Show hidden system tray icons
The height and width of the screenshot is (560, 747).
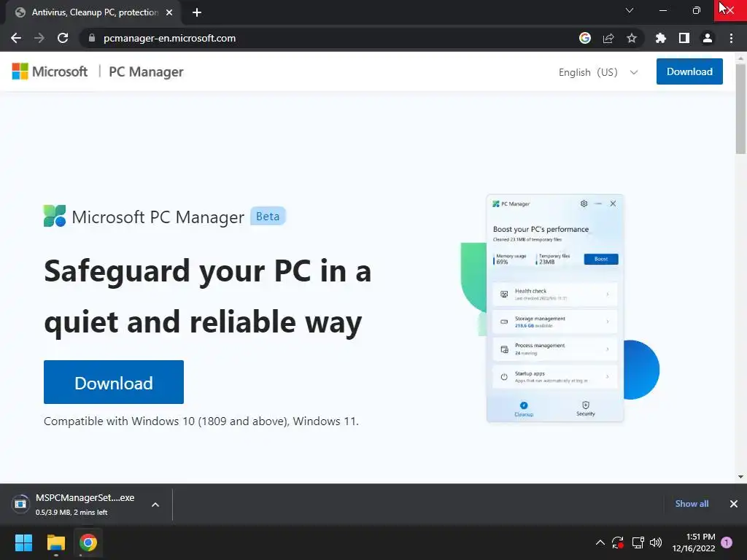(600, 542)
